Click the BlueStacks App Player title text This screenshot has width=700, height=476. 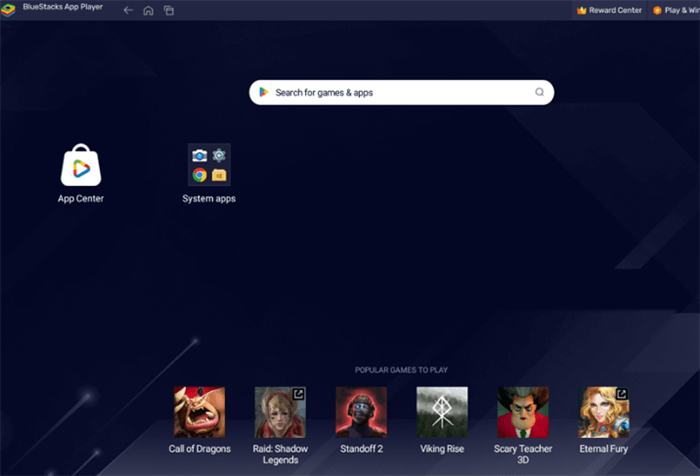[62, 7]
